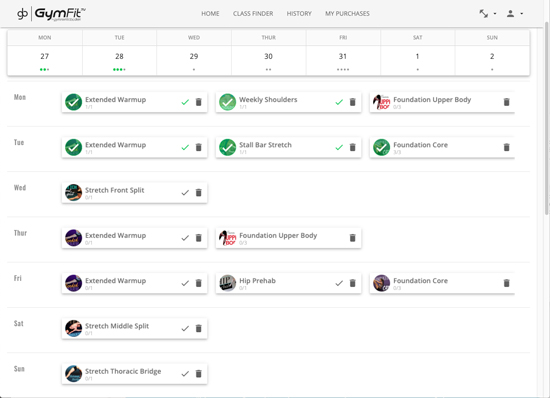Select Friday 31 in the calendar
This screenshot has width=550, height=398.
pos(343,60)
